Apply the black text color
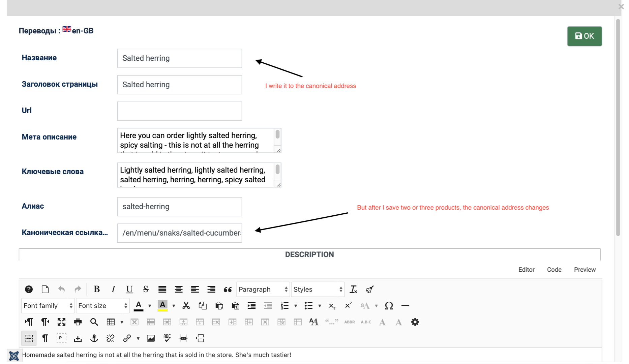629x364 pixels. [x=139, y=306]
